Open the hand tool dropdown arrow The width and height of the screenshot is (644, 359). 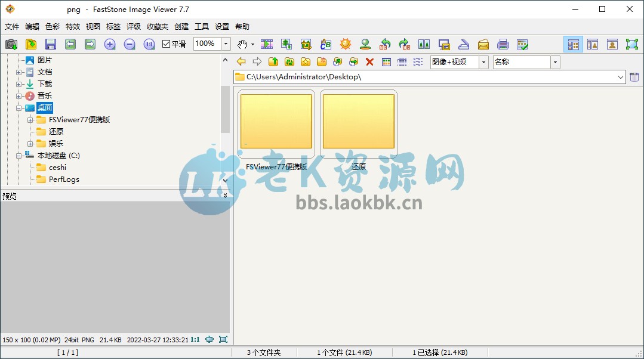point(252,44)
